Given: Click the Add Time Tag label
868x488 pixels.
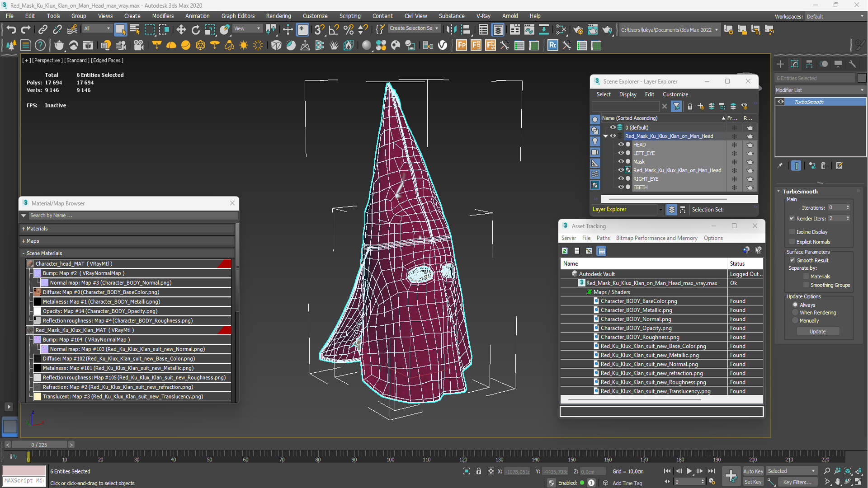Looking at the screenshot, I should pos(627,483).
